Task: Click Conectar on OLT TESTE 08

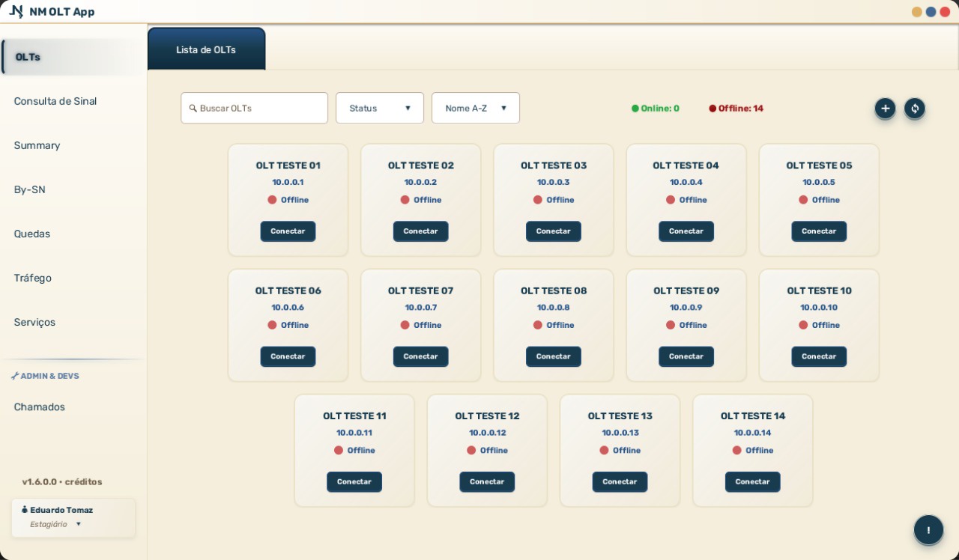Action: [553, 356]
